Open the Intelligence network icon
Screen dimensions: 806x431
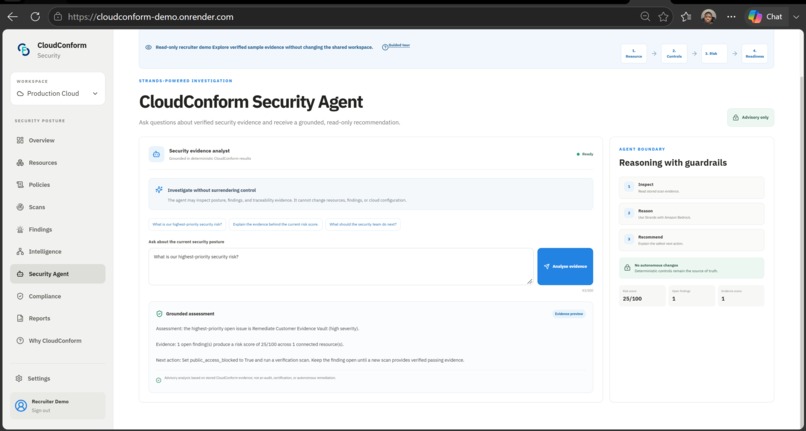tap(20, 252)
